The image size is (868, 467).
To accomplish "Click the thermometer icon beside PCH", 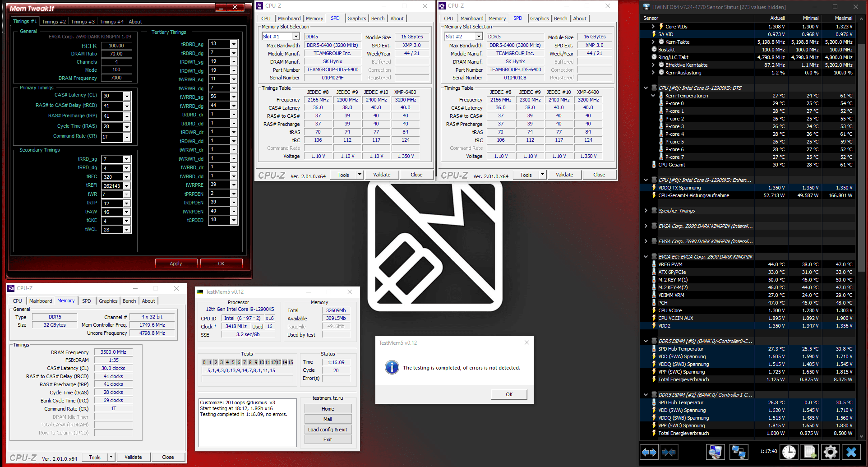I will tap(654, 303).
